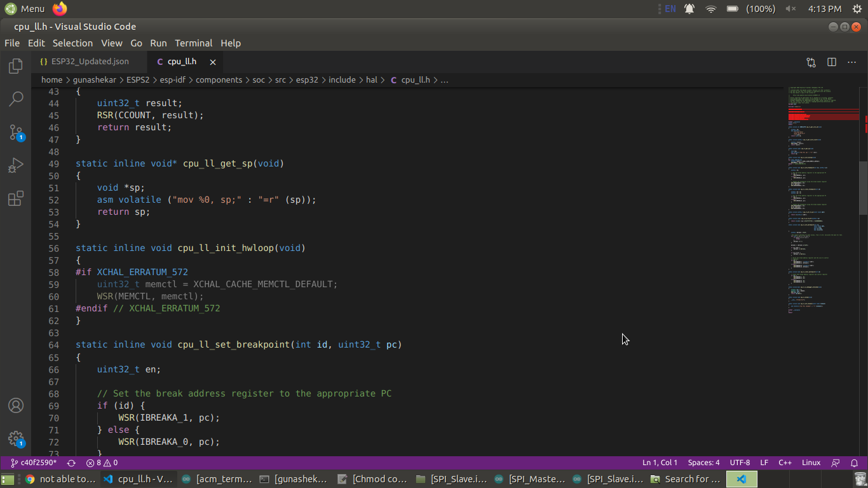Launch Firefox from the top panel
Screen dimensions: 868x488
pos(60,9)
